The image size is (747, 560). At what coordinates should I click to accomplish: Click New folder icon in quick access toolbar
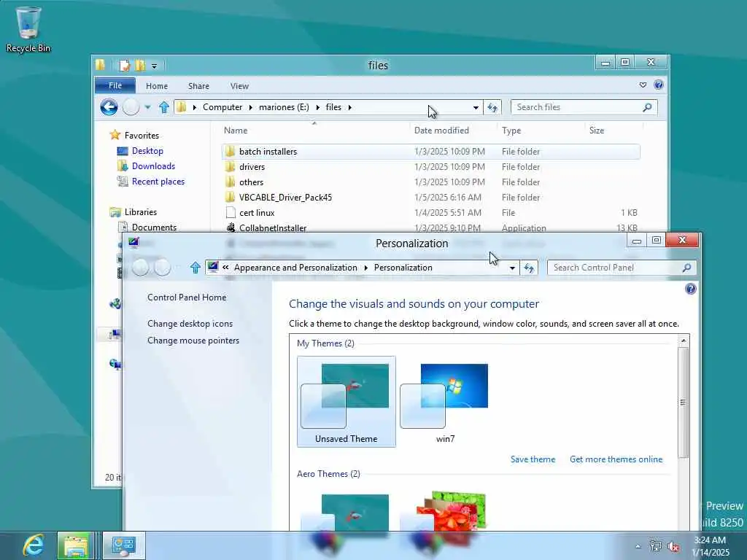pyautogui.click(x=140, y=65)
